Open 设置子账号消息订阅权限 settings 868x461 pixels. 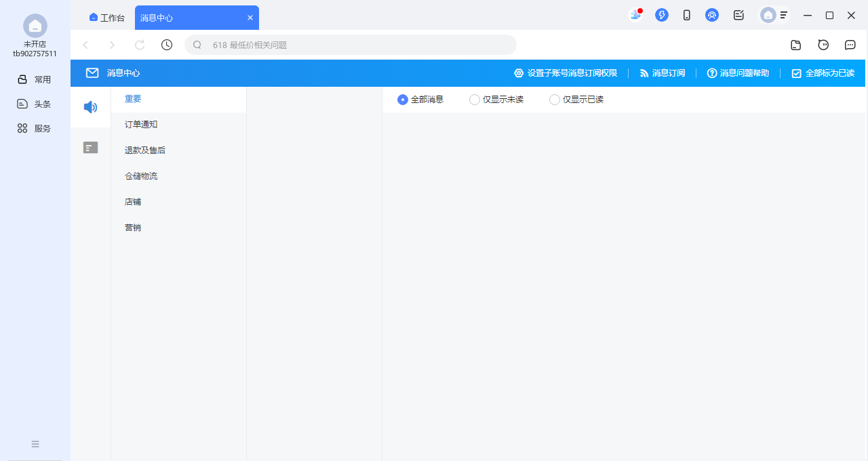pyautogui.click(x=566, y=73)
